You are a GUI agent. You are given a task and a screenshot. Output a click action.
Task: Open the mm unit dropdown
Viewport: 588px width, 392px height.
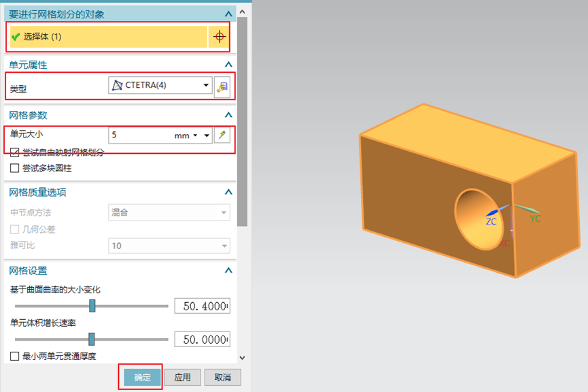[x=195, y=135]
